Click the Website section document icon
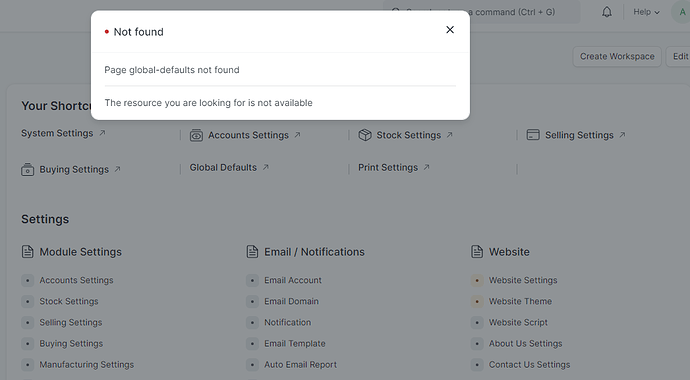The width and height of the screenshot is (690, 380). pos(477,252)
